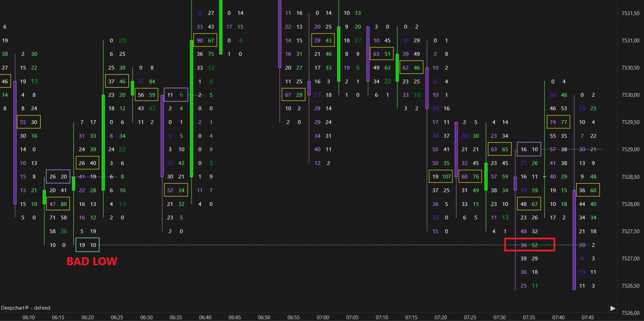
Task: Click price level 7527,50 on the axis
Action: tap(631, 231)
